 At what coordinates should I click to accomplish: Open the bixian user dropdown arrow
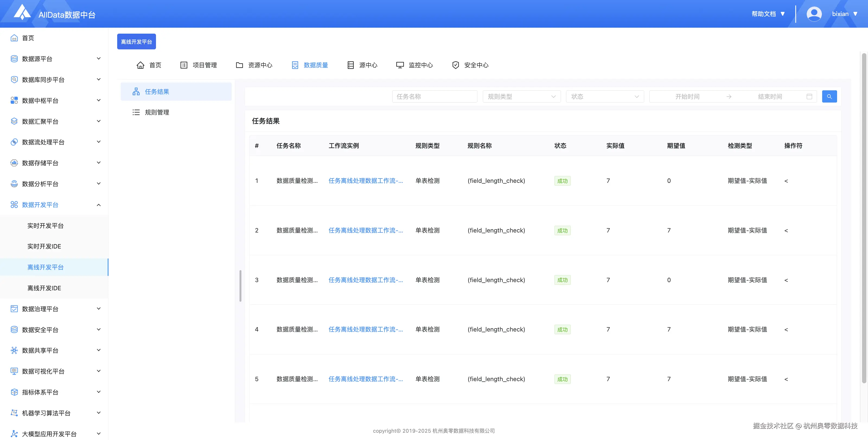pos(855,14)
